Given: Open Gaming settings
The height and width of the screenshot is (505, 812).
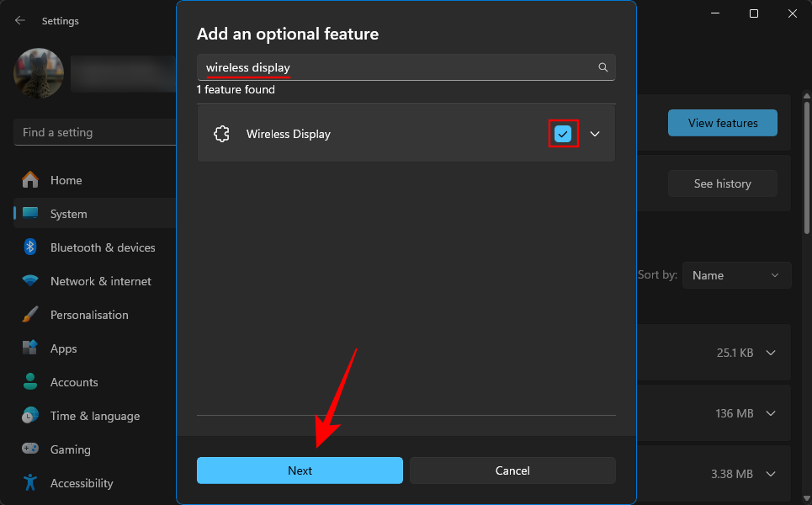Looking at the screenshot, I should tap(69, 449).
